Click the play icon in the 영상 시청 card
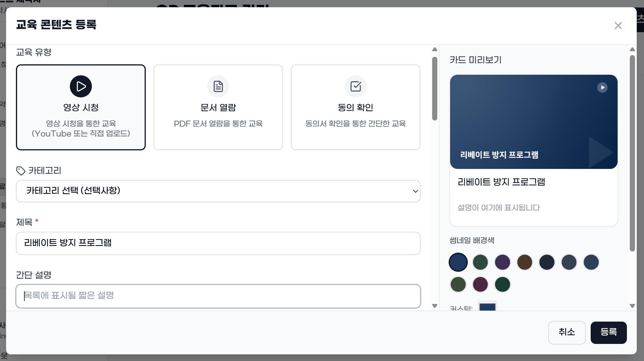The width and height of the screenshot is (644, 361). coord(81,86)
